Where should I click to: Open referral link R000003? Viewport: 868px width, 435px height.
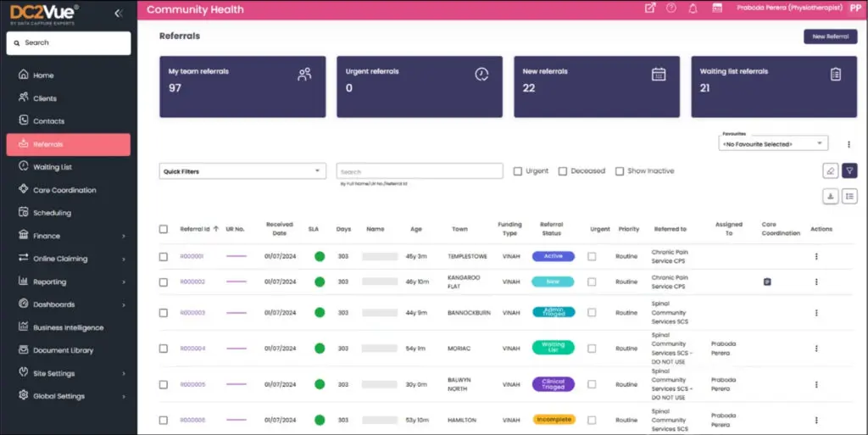point(192,313)
